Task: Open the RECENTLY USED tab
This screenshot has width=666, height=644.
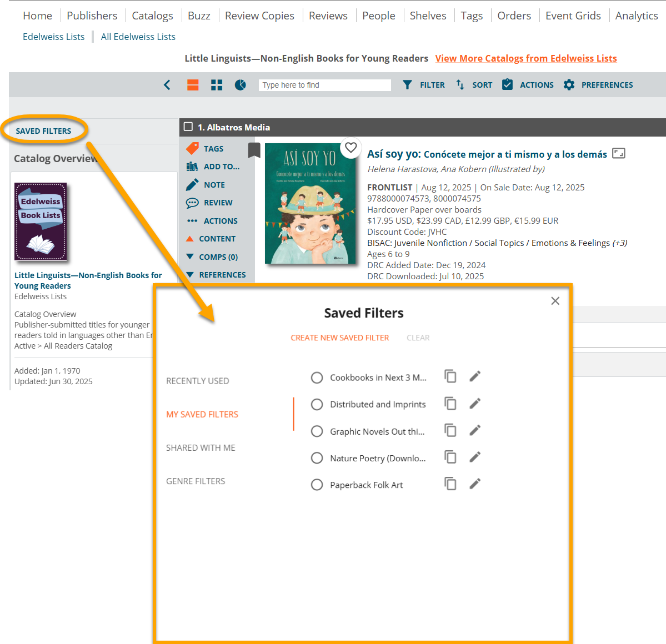Action: click(x=198, y=381)
